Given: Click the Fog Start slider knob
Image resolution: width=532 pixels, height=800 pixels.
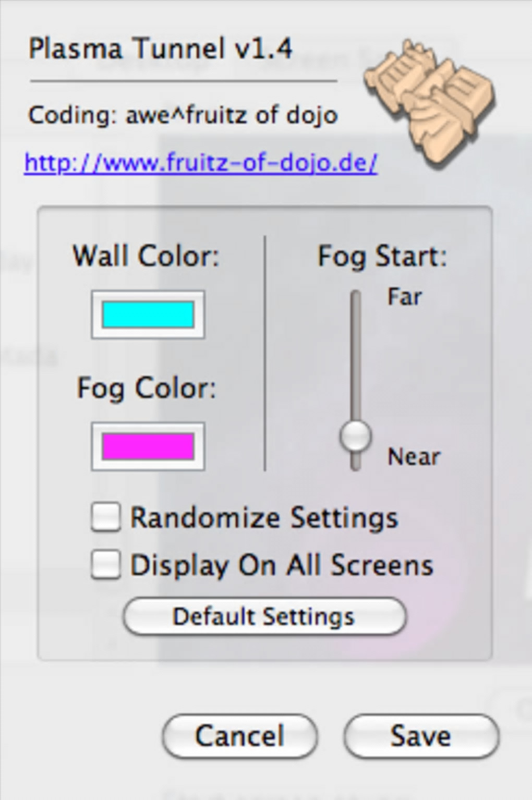Looking at the screenshot, I should click(356, 436).
